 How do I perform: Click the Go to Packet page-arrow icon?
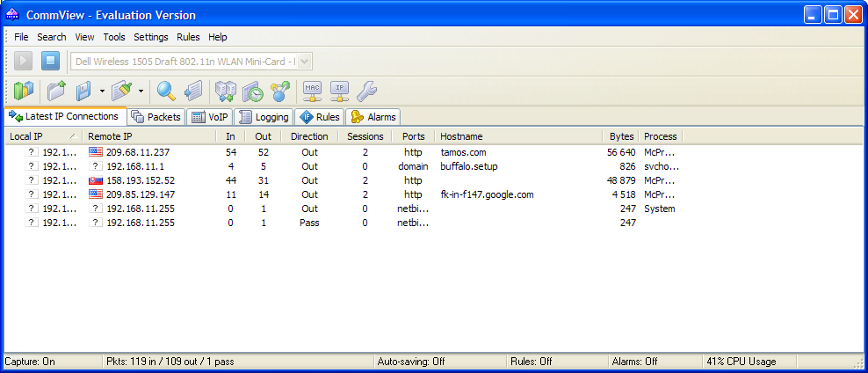tap(194, 91)
